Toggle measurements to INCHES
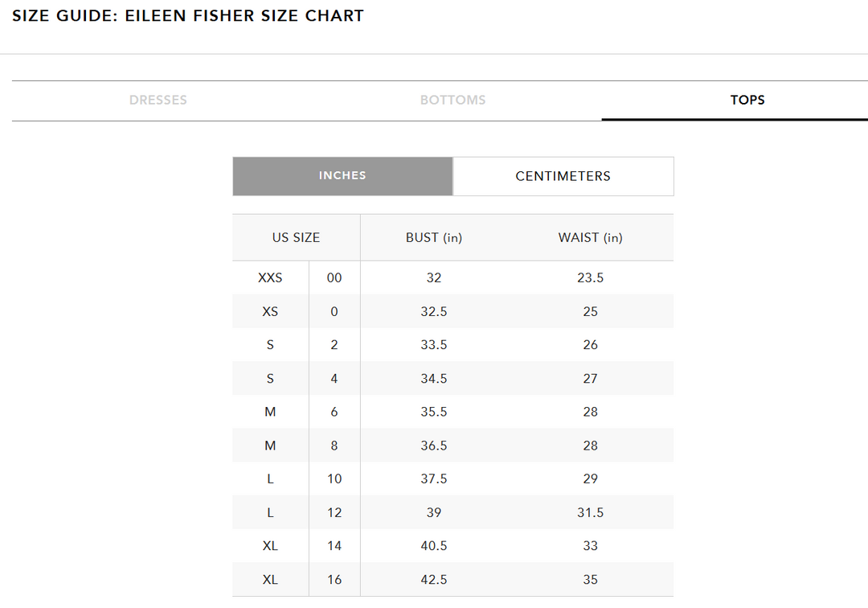Image resolution: width=868 pixels, height=608 pixels. click(x=342, y=175)
